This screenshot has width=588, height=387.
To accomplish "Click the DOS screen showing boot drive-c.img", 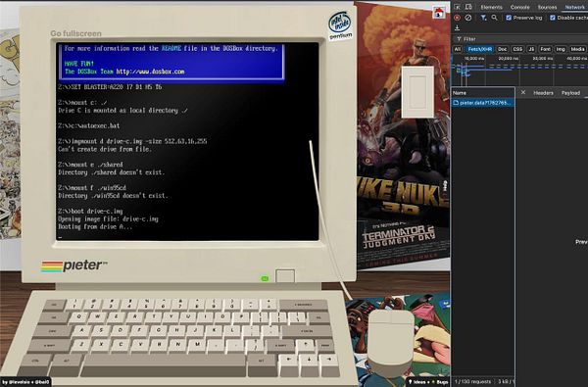I will (187, 141).
